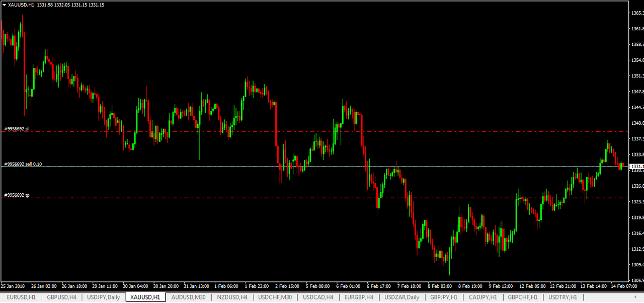
Task: Switch to the NZDUSD,H4 tab
Action: pos(232,297)
